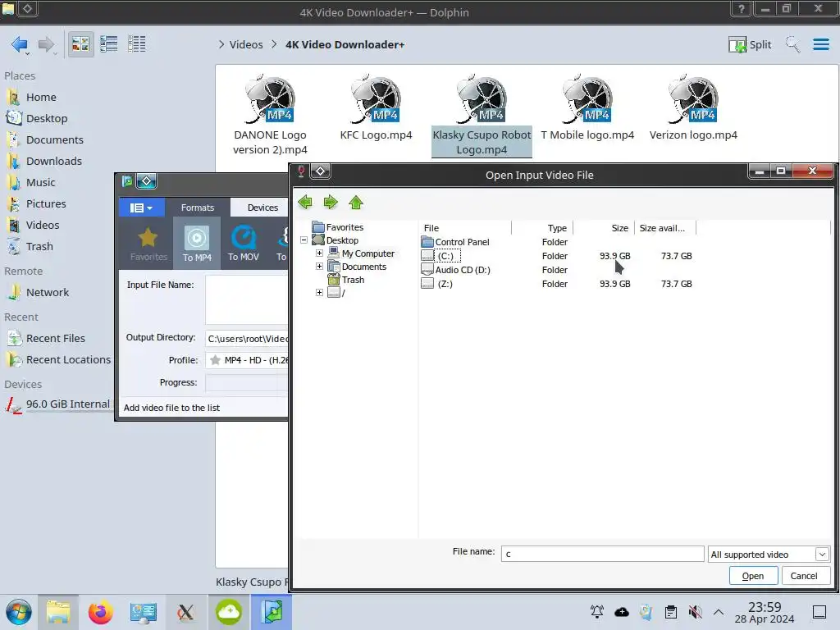Click Output Directory field

point(246,339)
